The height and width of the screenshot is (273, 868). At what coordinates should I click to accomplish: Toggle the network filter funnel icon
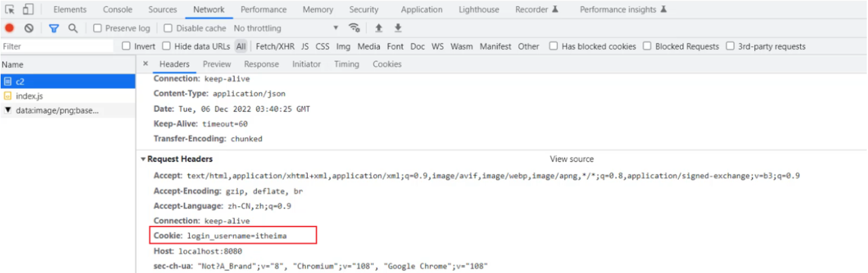(x=54, y=29)
